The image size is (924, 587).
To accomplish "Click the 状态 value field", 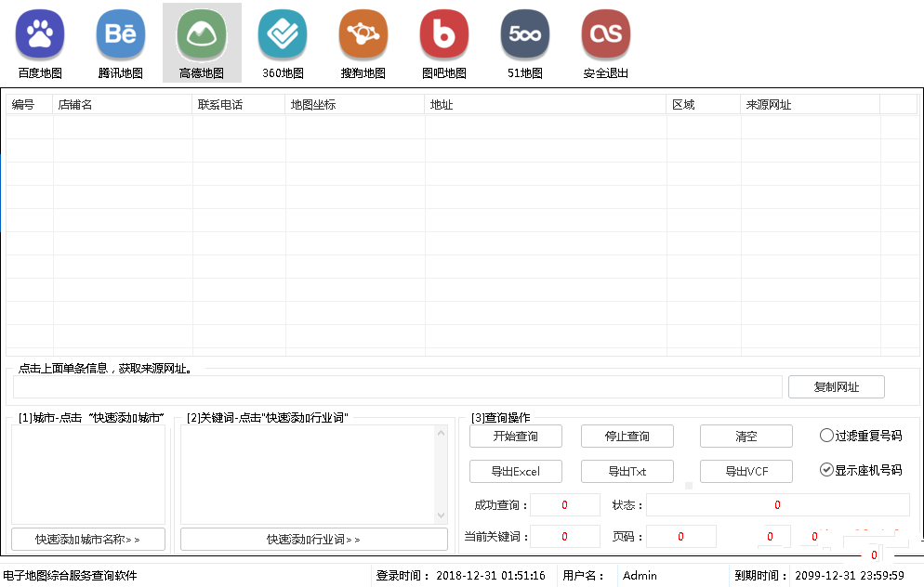I will coord(778,505).
